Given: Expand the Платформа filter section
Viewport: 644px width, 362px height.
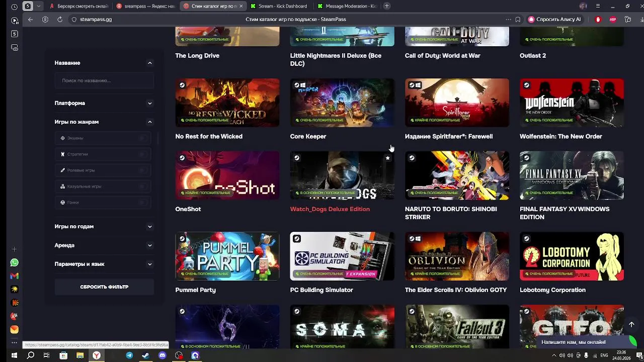Looking at the screenshot, I should 149,103.
